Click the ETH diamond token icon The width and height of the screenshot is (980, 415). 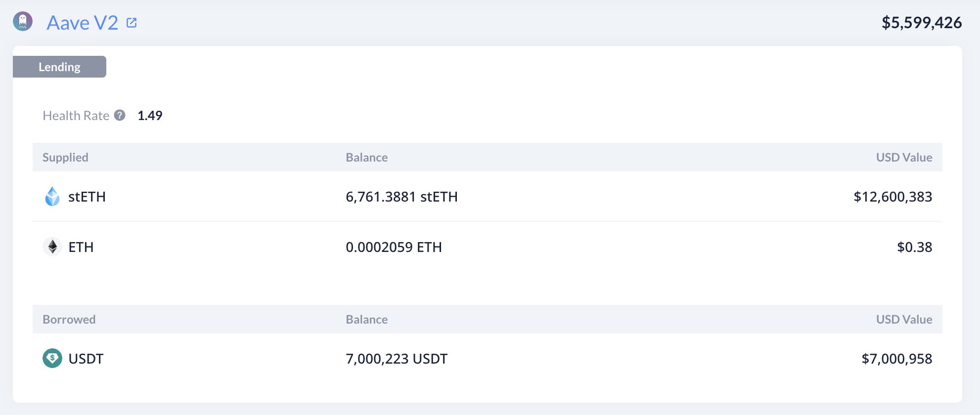(x=52, y=247)
